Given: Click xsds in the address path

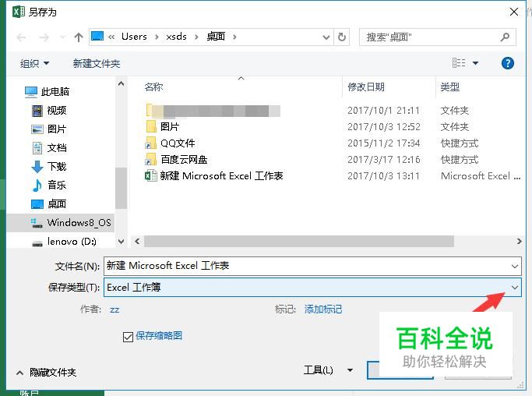Looking at the screenshot, I should [x=176, y=37].
